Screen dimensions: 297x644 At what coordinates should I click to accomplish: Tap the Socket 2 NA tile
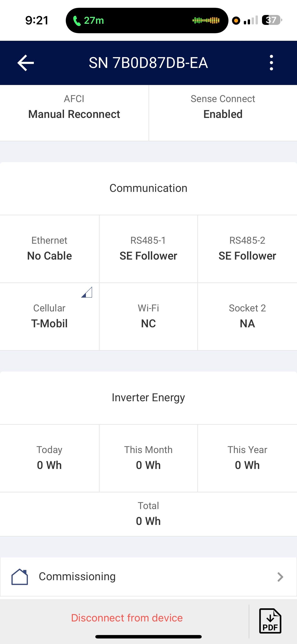[247, 317]
